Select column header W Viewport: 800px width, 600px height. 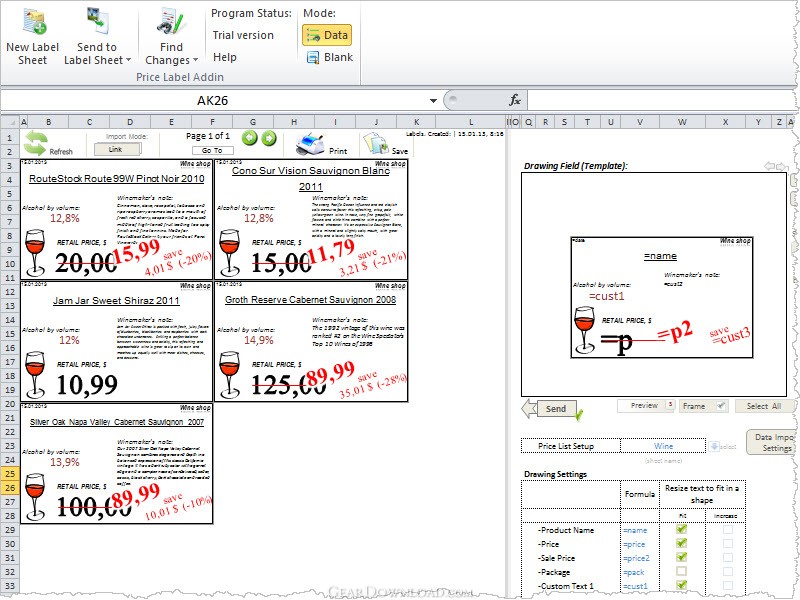tap(682, 122)
